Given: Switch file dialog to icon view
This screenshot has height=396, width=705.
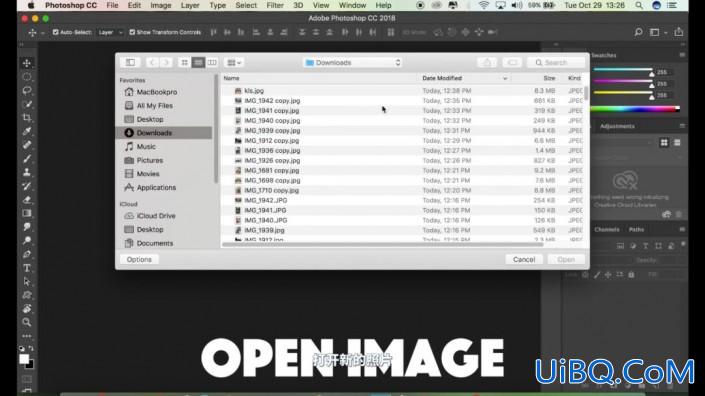Looking at the screenshot, I should click(184, 62).
